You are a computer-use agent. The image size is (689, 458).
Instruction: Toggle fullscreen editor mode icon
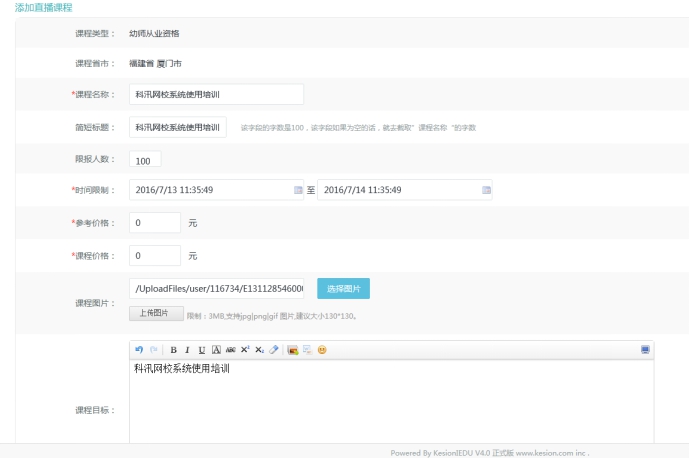(x=645, y=350)
